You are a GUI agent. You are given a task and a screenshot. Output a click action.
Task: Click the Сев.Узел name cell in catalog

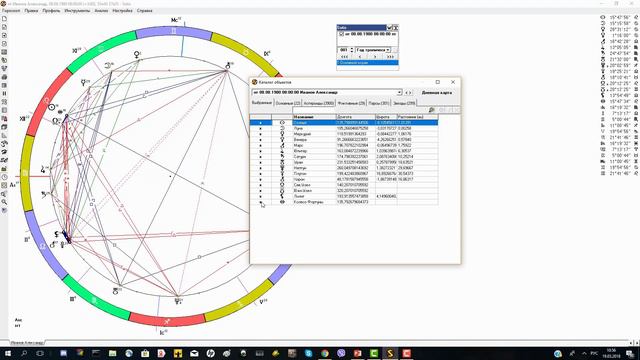314,185
